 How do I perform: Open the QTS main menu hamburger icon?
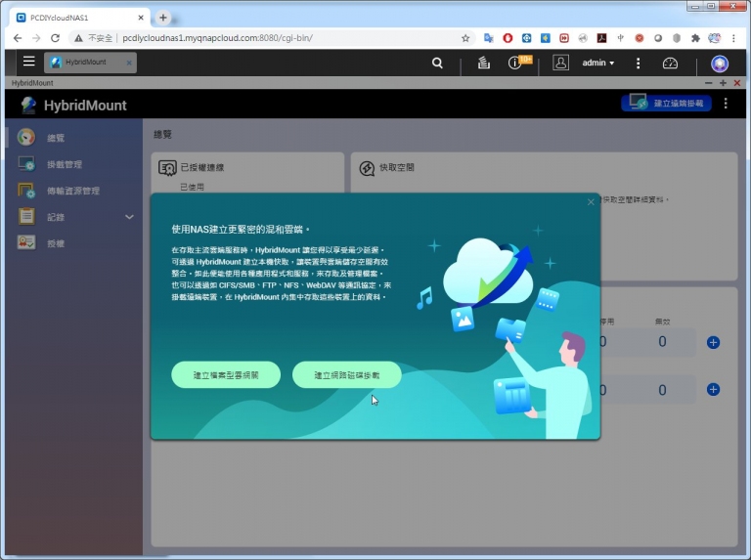28,62
